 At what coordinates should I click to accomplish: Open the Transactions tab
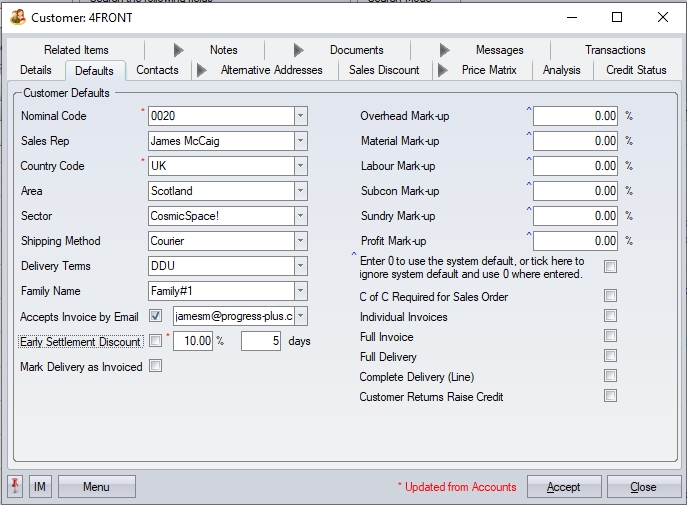pyautogui.click(x=615, y=50)
